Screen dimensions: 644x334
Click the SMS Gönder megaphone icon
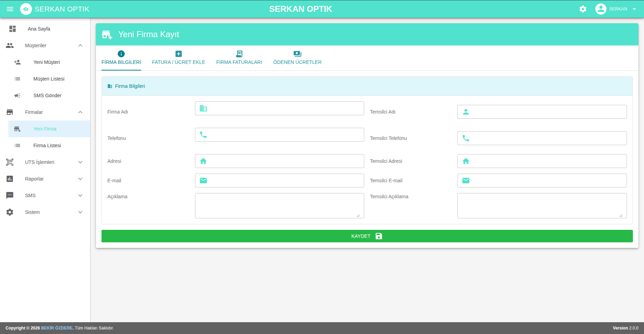click(17, 95)
